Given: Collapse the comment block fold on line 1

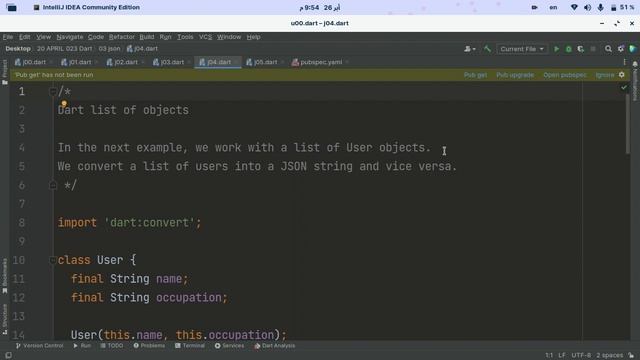Looking at the screenshot, I should point(53,91).
